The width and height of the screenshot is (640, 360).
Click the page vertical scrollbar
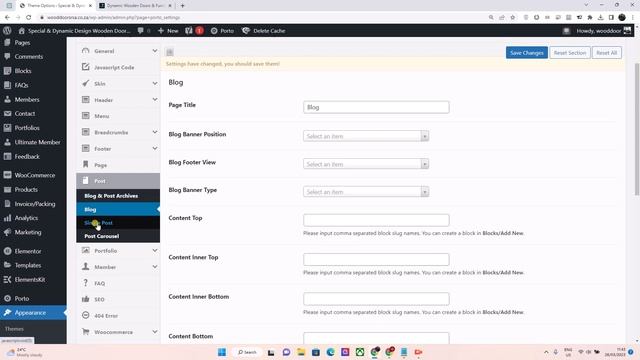[x=637, y=130]
